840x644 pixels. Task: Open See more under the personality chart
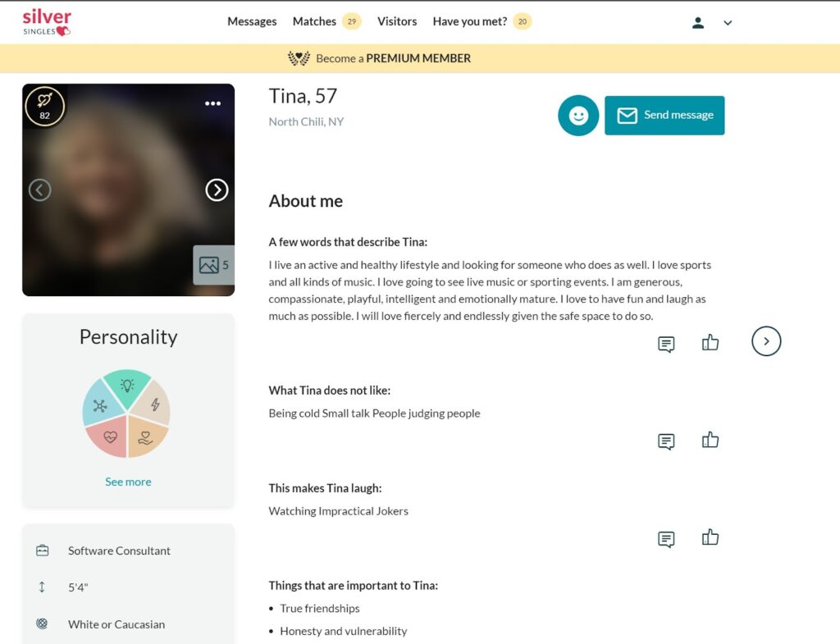(x=128, y=482)
